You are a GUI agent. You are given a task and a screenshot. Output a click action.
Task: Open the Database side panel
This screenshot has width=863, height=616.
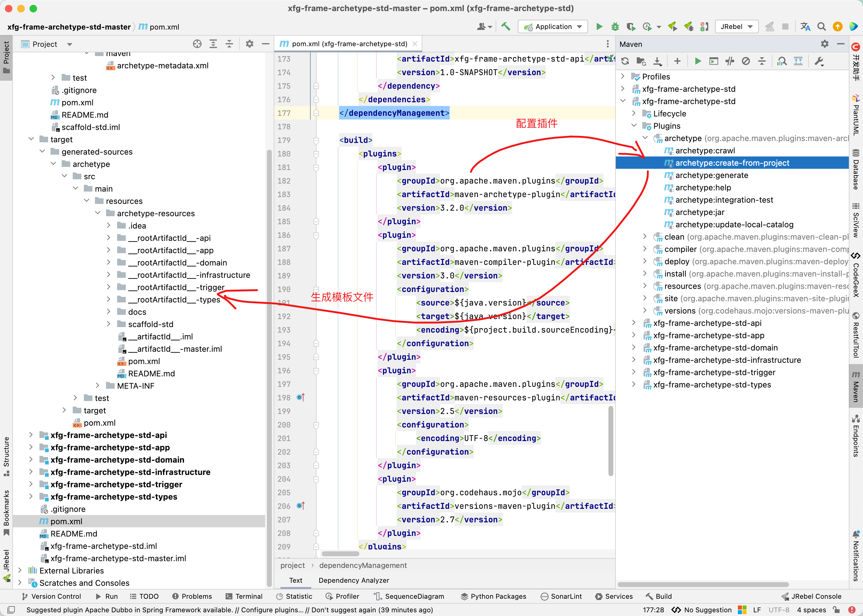pos(855,169)
